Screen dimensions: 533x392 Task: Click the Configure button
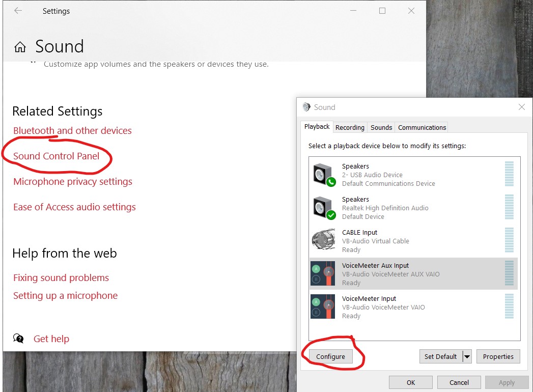pyautogui.click(x=330, y=357)
